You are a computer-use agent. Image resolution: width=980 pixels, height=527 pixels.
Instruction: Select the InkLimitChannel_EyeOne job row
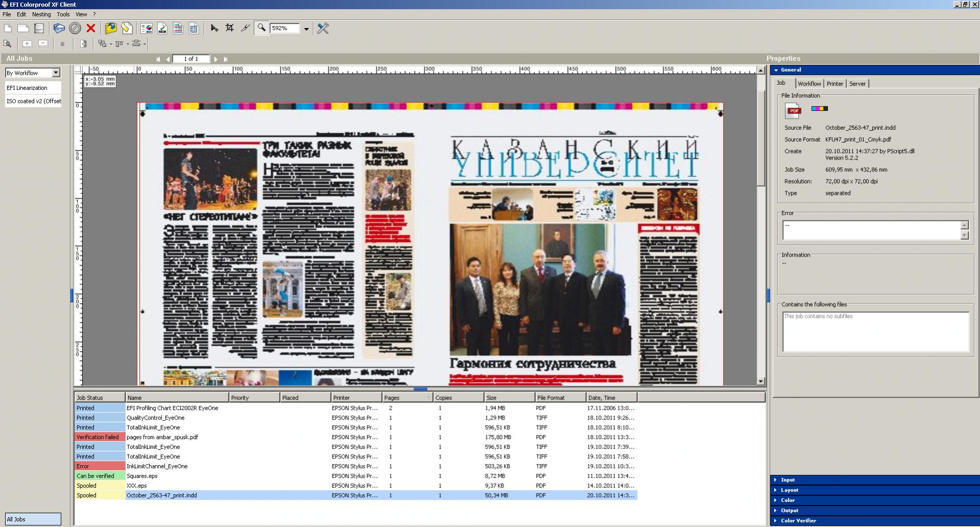356,467
